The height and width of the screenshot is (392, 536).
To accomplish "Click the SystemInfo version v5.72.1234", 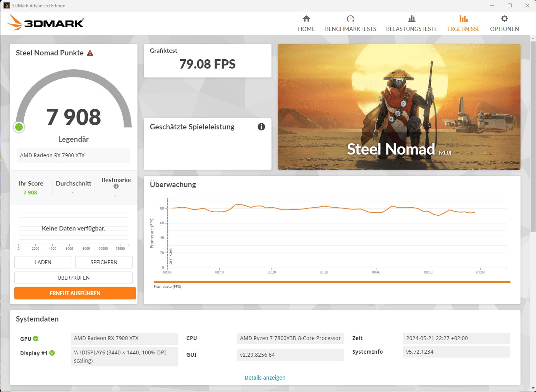I will pyautogui.click(x=457, y=352).
